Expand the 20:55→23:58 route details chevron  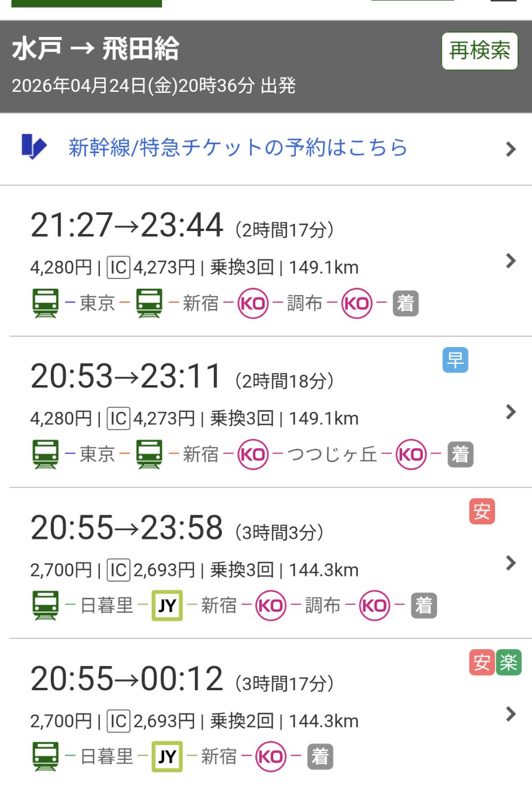pyautogui.click(x=510, y=563)
